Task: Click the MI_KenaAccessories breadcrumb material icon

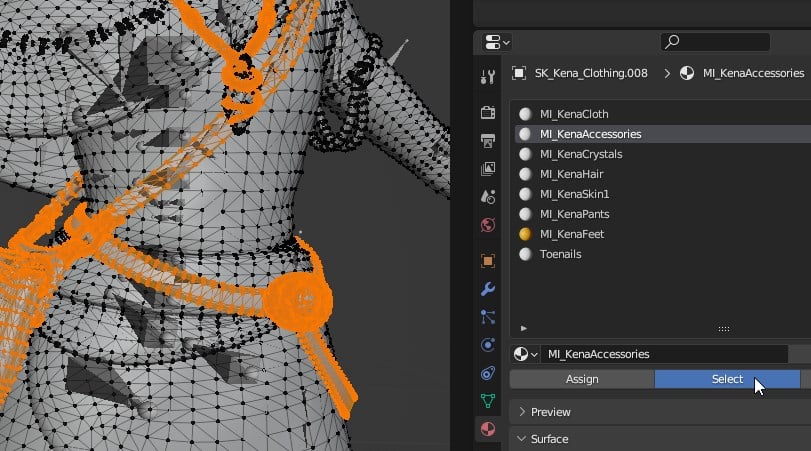Action: coord(687,73)
